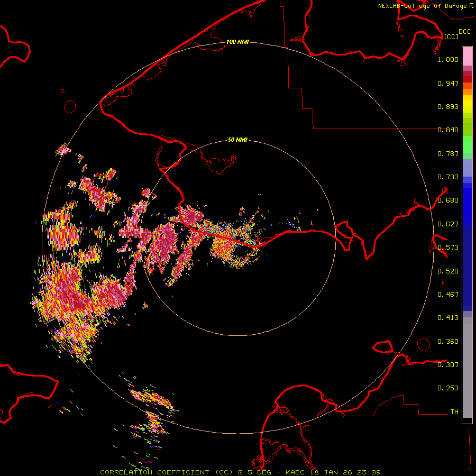This screenshot has height=476, width=476.
Task: Select the 0.253 scale value
Action: click(448, 388)
